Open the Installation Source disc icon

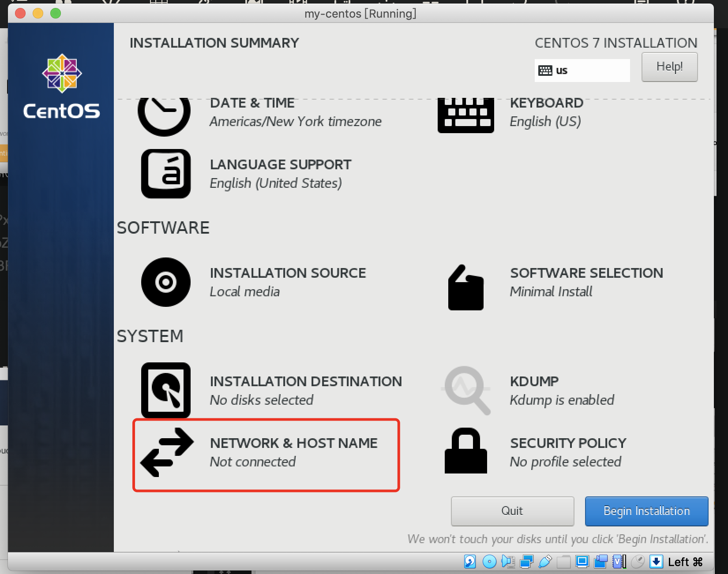pyautogui.click(x=166, y=282)
